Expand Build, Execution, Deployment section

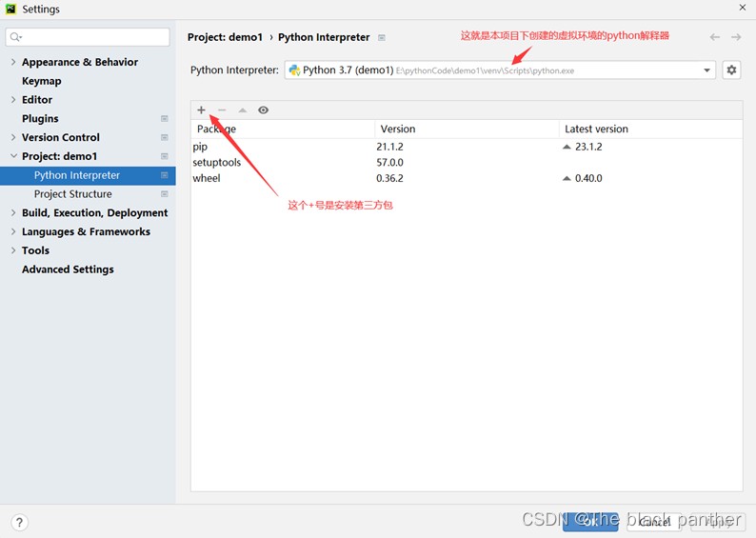[x=13, y=212]
